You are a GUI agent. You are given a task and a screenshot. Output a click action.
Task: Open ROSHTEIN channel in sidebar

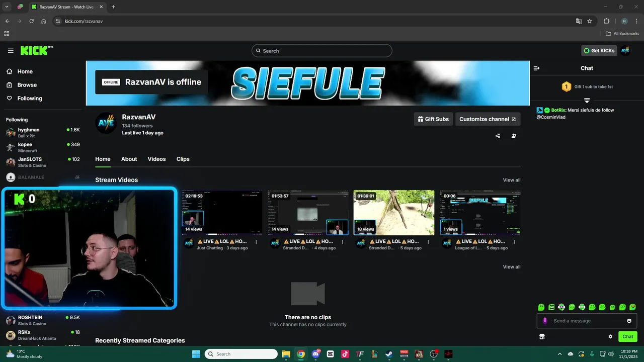[x=43, y=320]
